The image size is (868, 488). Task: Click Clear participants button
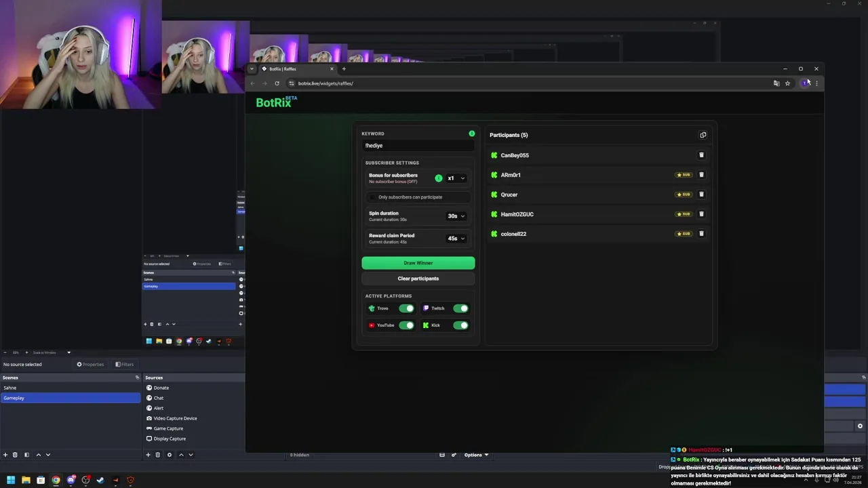coord(418,279)
